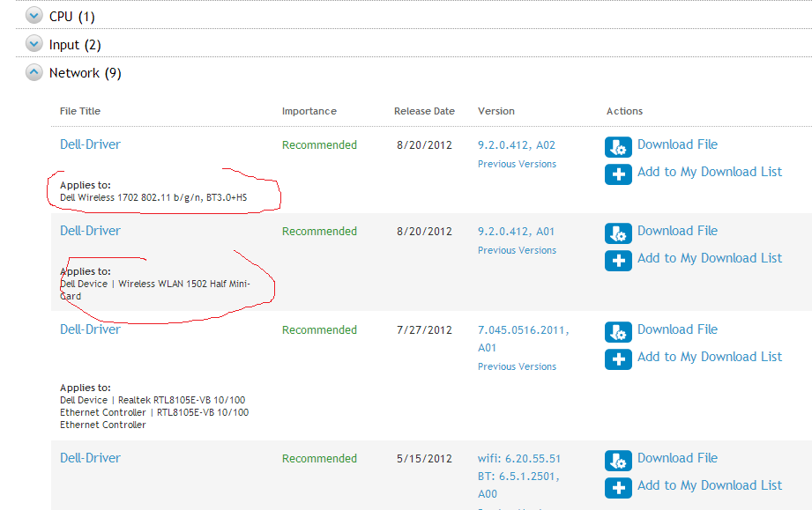Click the Importance column header
The width and height of the screenshot is (812, 510).
(x=309, y=111)
